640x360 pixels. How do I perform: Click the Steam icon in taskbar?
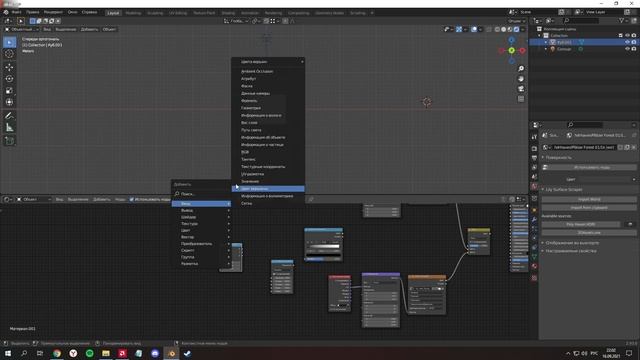tap(187, 353)
